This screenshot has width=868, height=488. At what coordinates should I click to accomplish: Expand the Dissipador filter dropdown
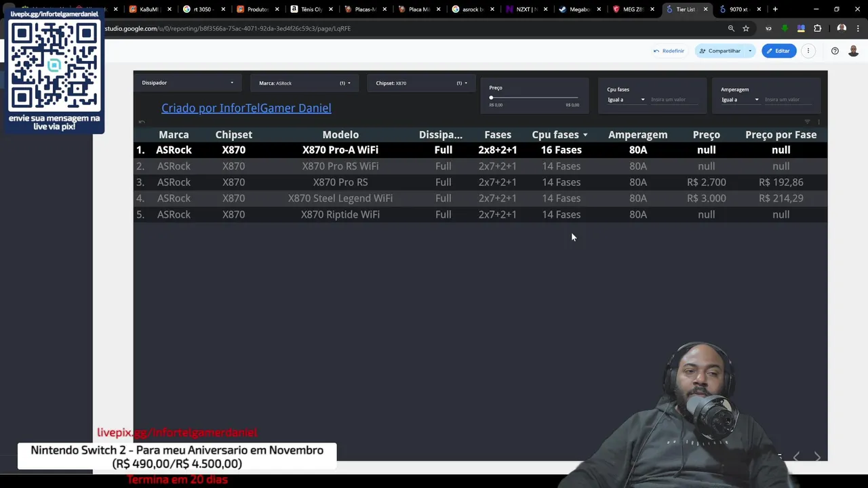click(x=187, y=83)
